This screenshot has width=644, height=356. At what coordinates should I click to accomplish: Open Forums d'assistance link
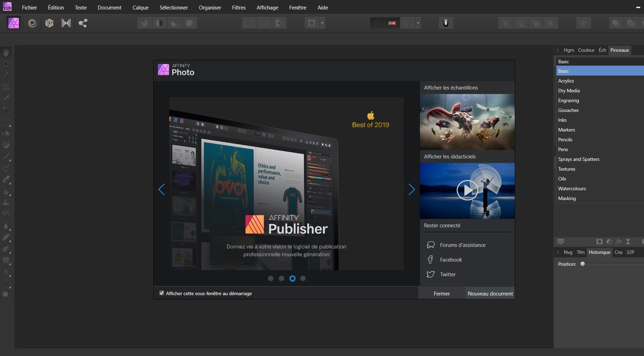point(463,245)
